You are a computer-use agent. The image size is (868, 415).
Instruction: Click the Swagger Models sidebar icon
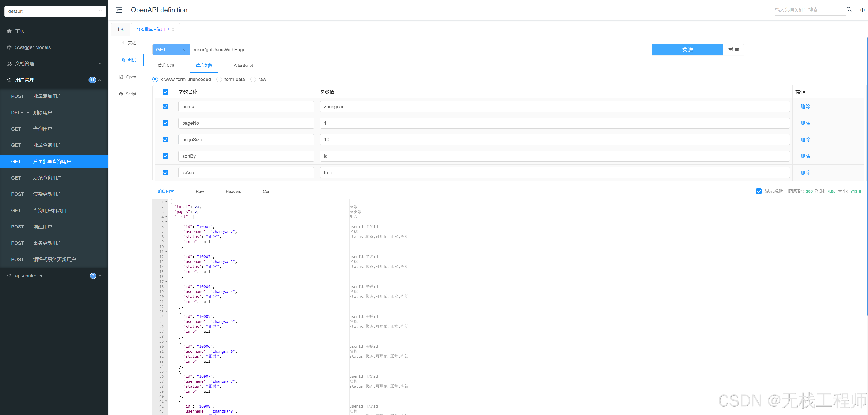(x=9, y=47)
